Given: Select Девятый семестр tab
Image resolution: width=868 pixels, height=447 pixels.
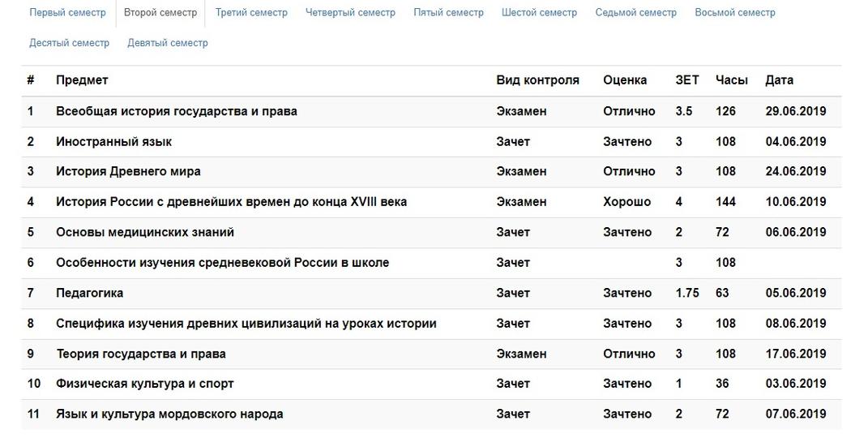Looking at the screenshot, I should click(168, 43).
